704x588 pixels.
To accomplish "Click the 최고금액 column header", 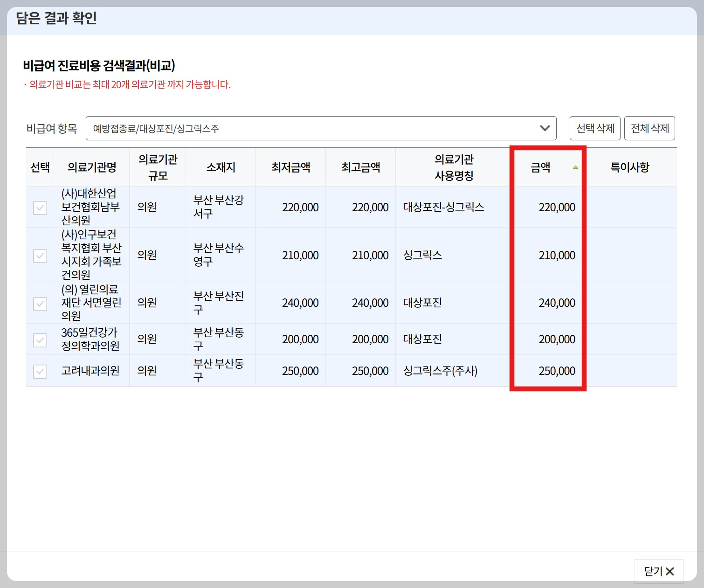I will click(x=360, y=167).
